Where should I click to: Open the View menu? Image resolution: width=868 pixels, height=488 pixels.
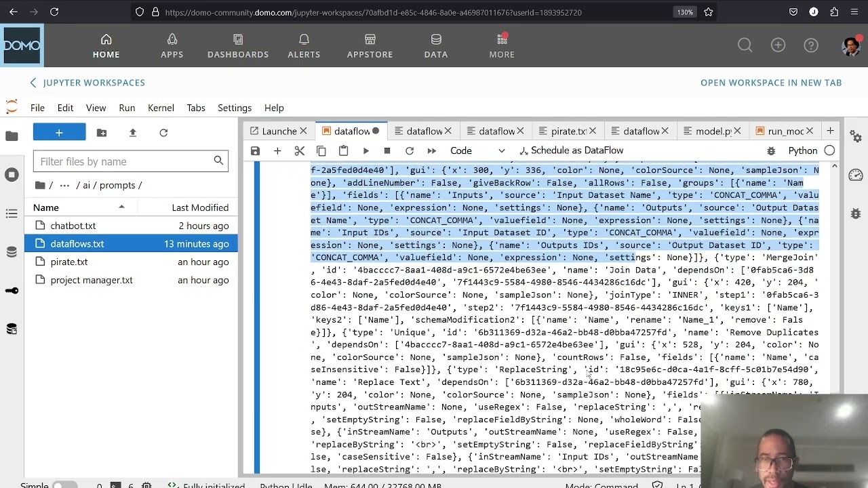click(x=96, y=108)
